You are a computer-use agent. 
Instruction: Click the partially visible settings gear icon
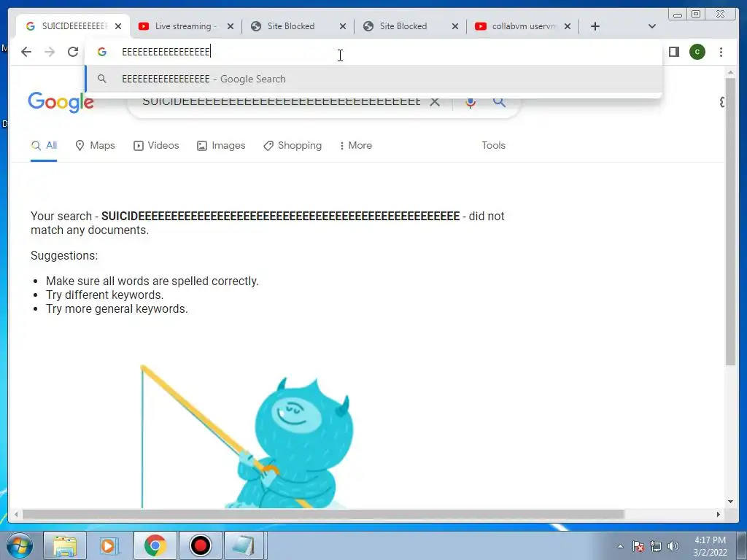pyautogui.click(x=722, y=102)
